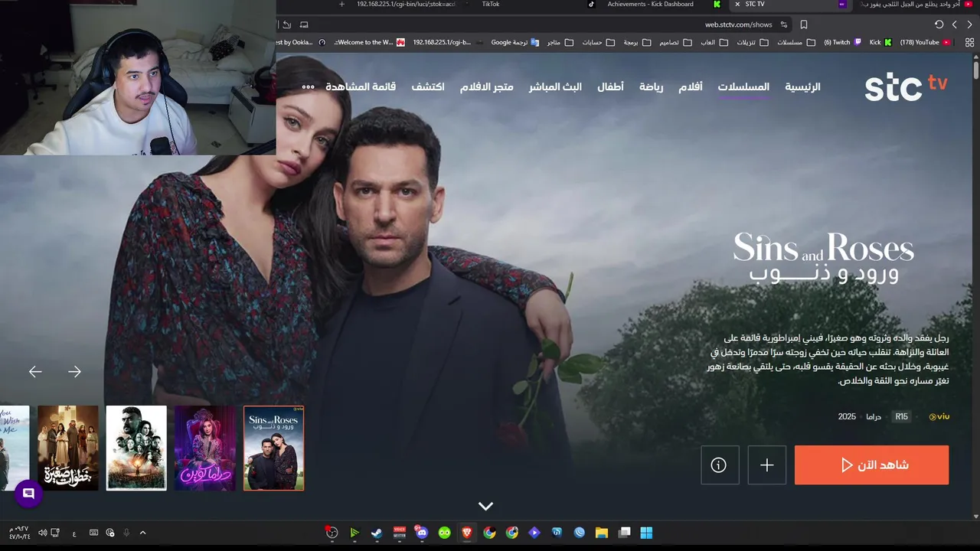Close the STC TV browser tab
Image resolution: width=980 pixels, height=551 pixels.
click(737, 4)
